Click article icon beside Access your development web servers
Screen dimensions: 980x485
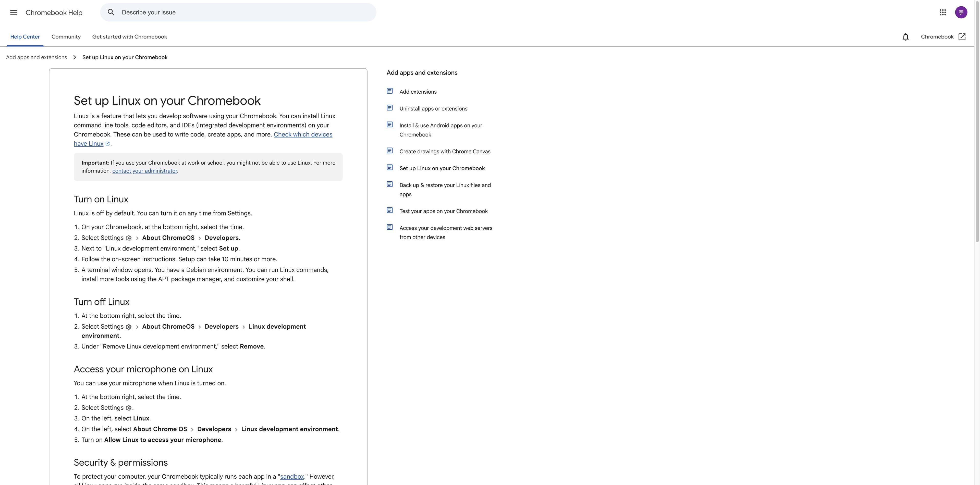coord(389,227)
